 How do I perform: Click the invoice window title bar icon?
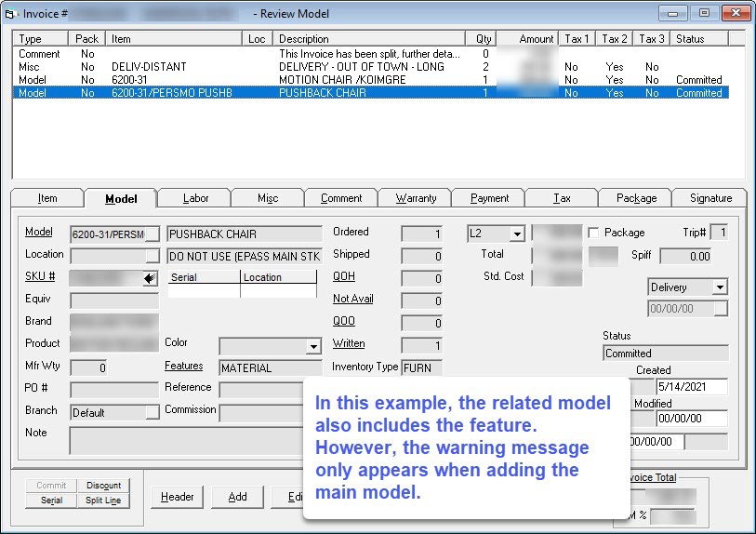click(11, 14)
